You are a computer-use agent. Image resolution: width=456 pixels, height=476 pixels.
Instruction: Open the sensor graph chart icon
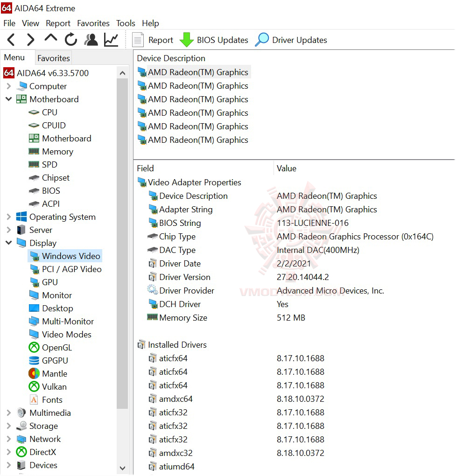111,40
